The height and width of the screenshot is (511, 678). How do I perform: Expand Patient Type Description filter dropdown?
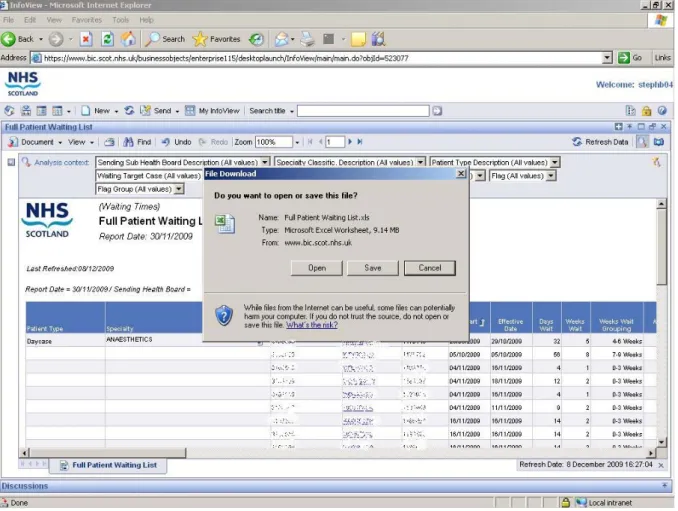(555, 163)
